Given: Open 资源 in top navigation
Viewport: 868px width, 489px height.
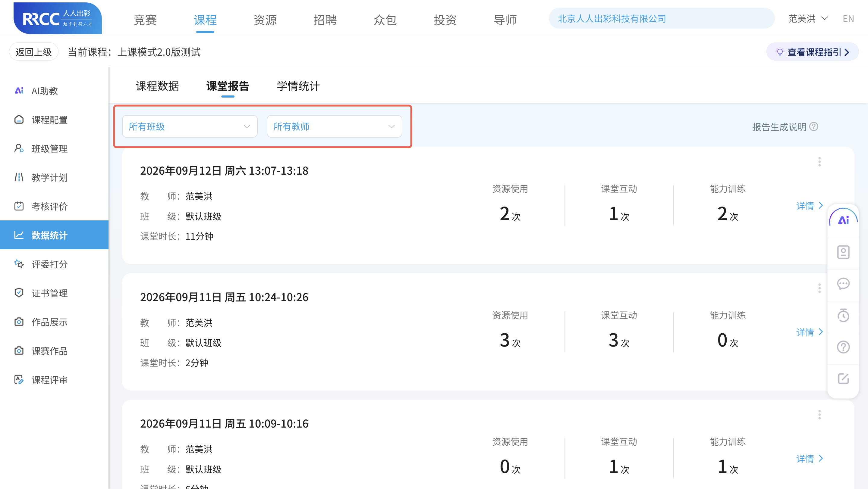Looking at the screenshot, I should tap(265, 20).
